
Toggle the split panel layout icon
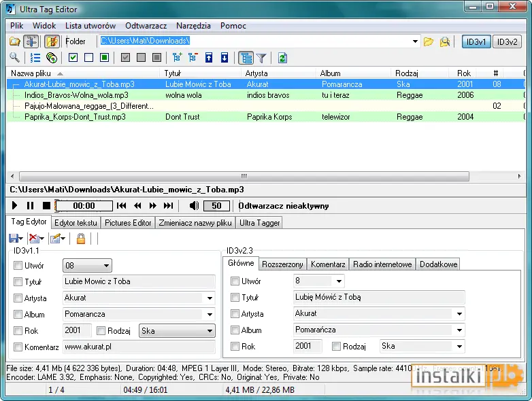(x=31, y=41)
